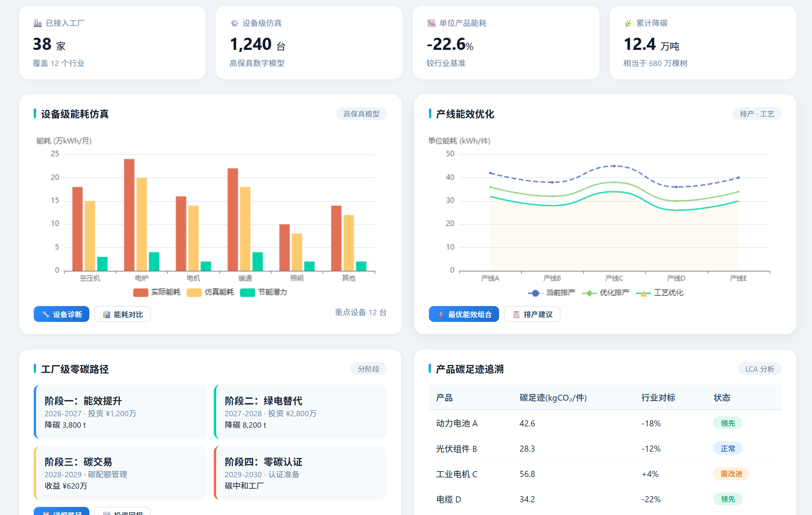Screen dimensions: 812x515
Task: Toggle 当前排产 line in chart legend
Action: click(x=551, y=293)
